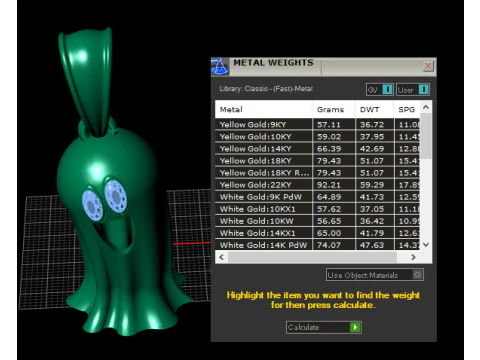Click grams value 65.00
The image size is (480, 360).
point(329,233)
